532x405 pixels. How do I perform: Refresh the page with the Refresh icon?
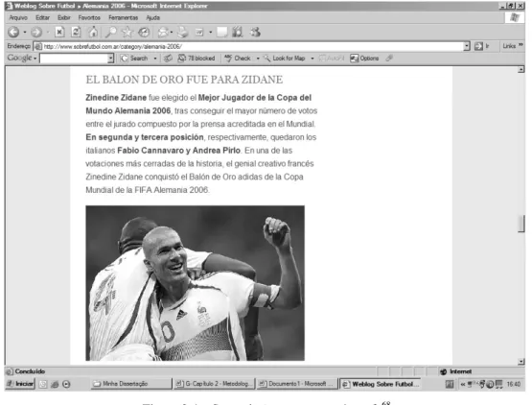[76, 33]
